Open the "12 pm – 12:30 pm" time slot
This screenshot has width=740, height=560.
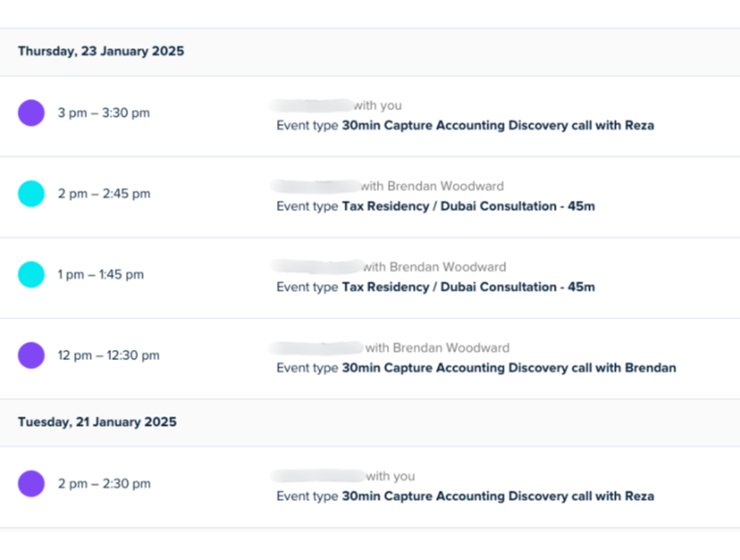pos(108,355)
